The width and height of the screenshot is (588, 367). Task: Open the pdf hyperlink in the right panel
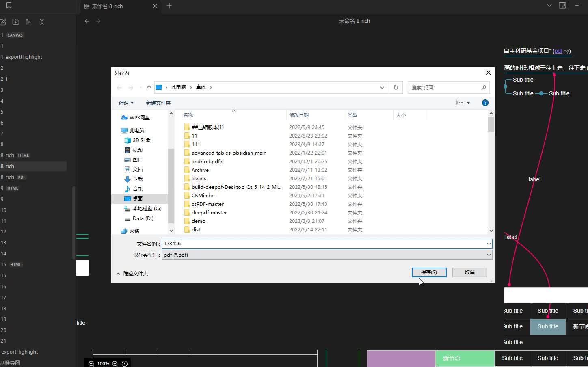tap(558, 51)
